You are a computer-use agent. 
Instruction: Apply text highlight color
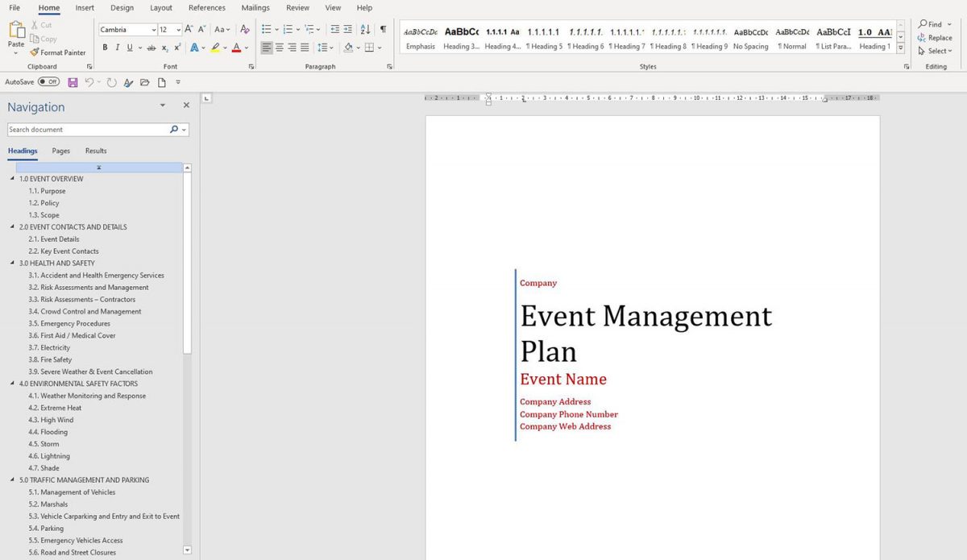[x=214, y=48]
